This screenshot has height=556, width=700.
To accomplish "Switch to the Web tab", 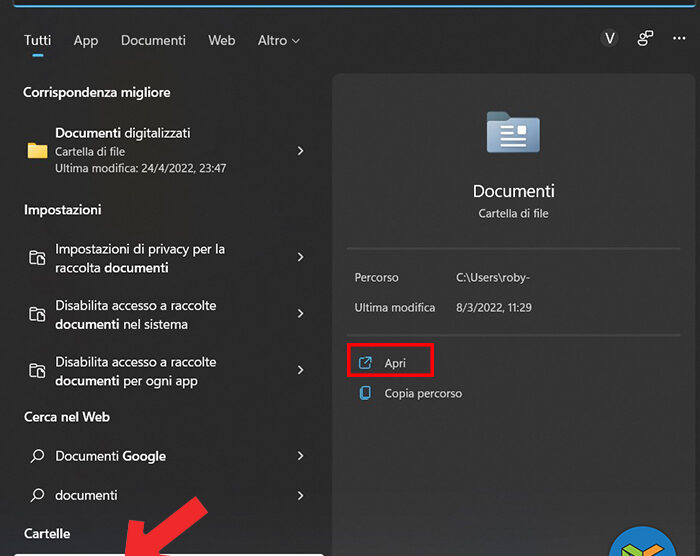I will 221,40.
